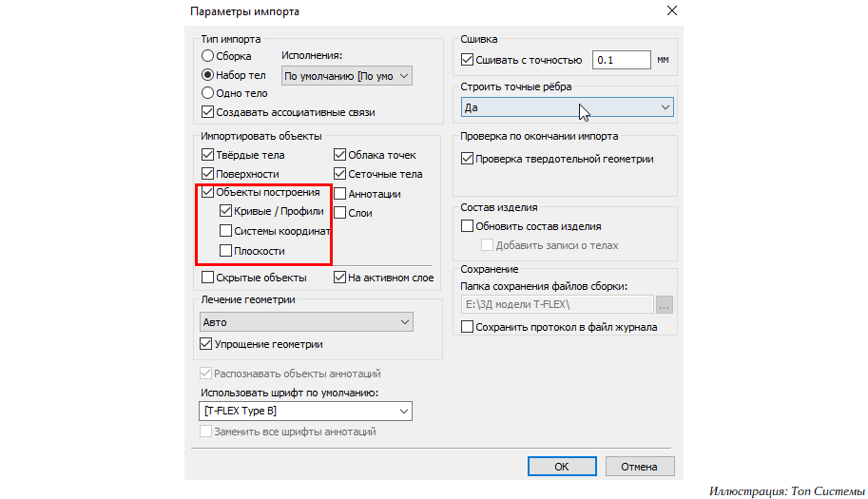The height and width of the screenshot is (499, 868).
Task: Open the folder browse button with ellipsis
Action: coord(665,305)
